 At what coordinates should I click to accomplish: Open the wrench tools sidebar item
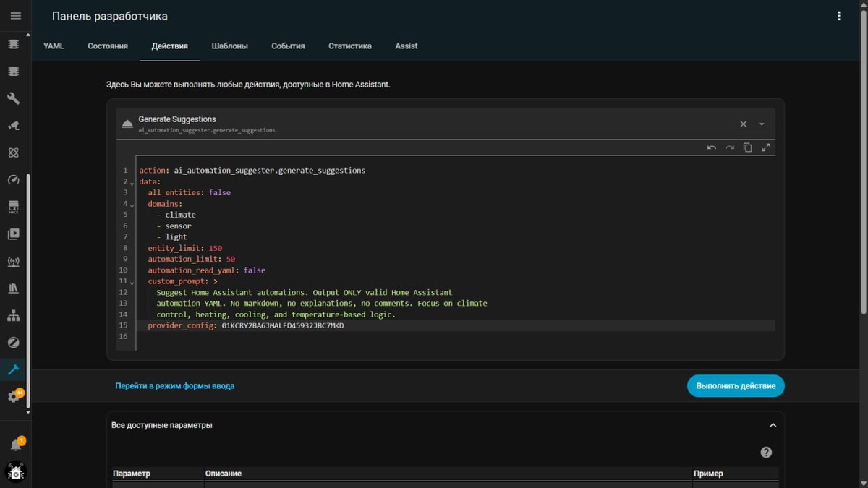pos(13,98)
